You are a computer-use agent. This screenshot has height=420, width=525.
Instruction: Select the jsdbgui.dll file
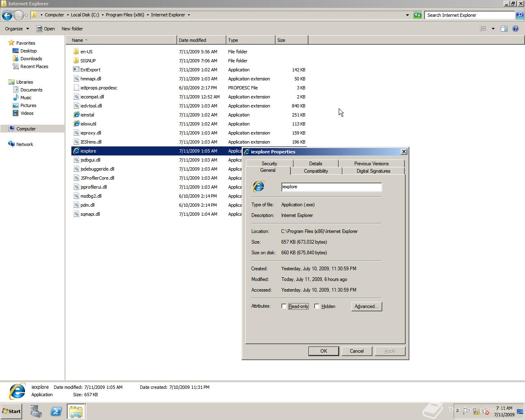[x=90, y=160]
